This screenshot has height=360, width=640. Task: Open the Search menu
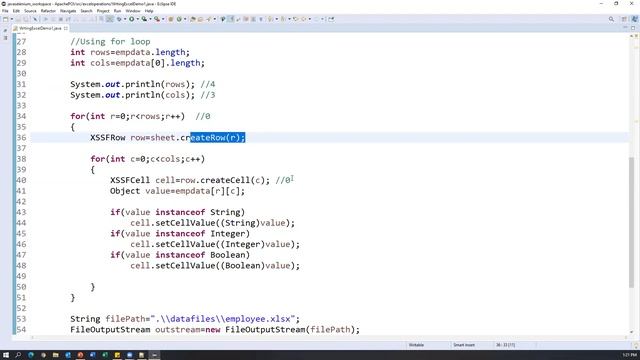pos(87,11)
